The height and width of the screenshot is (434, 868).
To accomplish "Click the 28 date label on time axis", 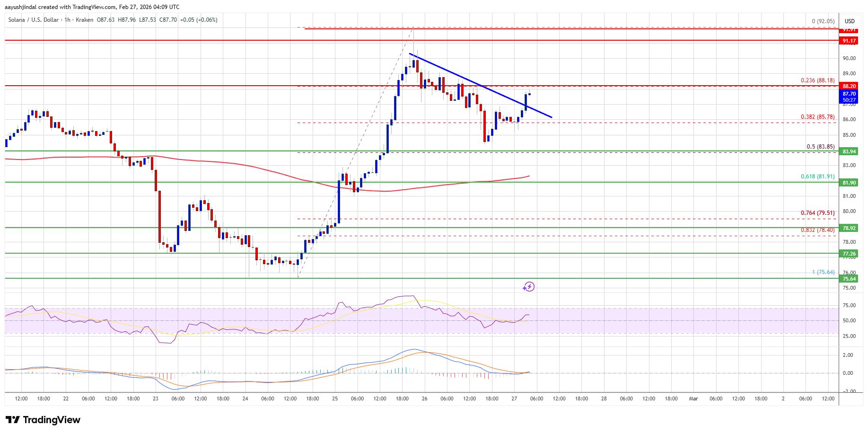I will pyautogui.click(x=604, y=399).
